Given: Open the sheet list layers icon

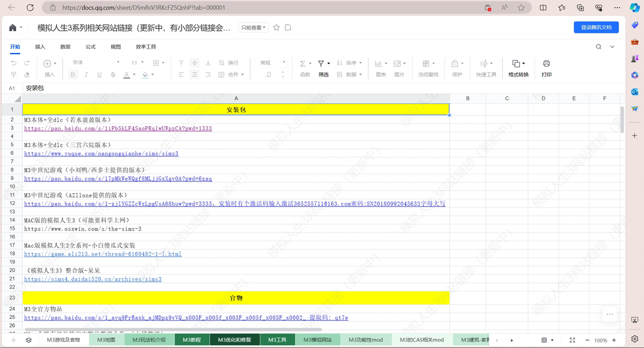Looking at the screenshot, I should [28, 340].
